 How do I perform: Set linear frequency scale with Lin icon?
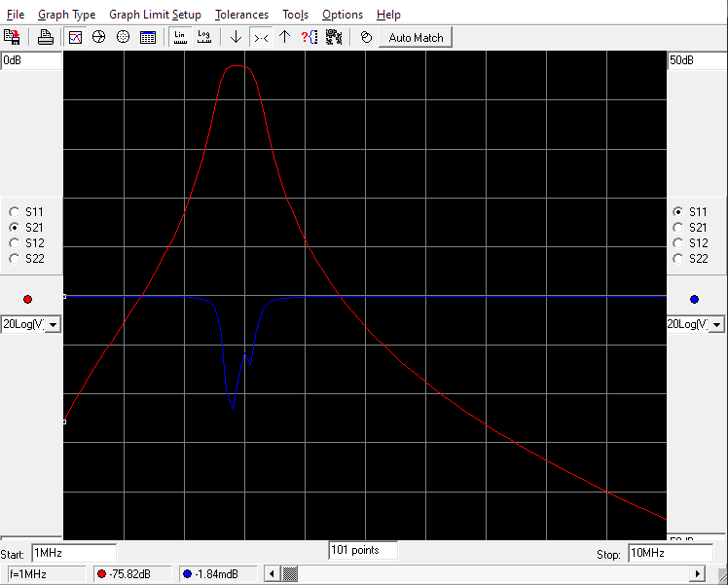[180, 37]
